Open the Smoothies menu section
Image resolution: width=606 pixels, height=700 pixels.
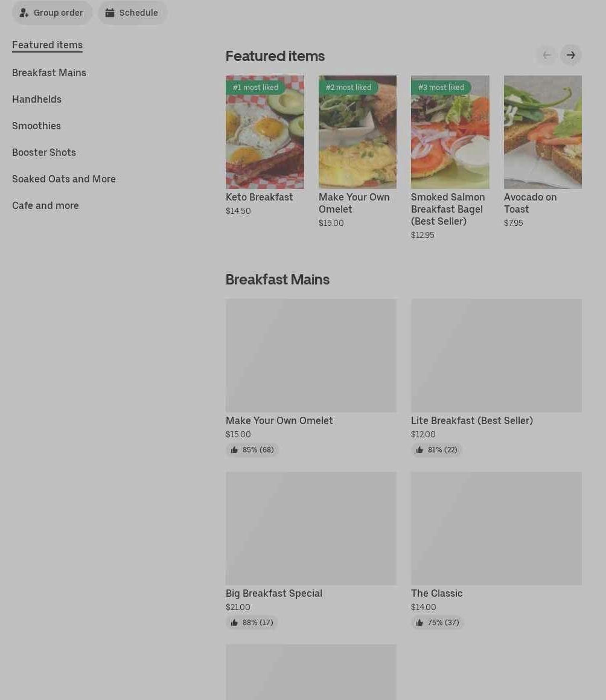(36, 126)
